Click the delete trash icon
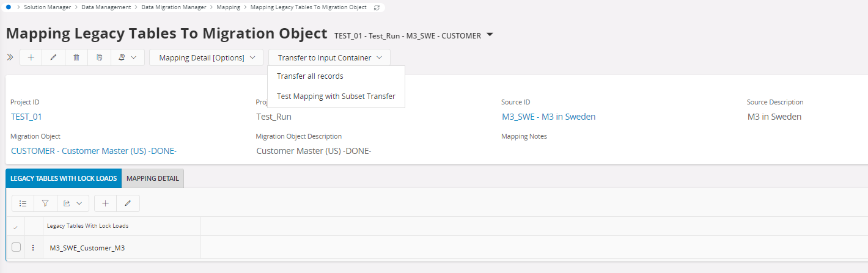The height and width of the screenshot is (273, 868). tap(76, 57)
